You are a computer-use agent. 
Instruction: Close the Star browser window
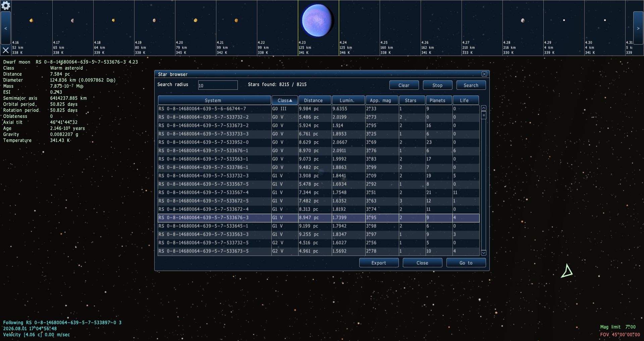pyautogui.click(x=484, y=74)
